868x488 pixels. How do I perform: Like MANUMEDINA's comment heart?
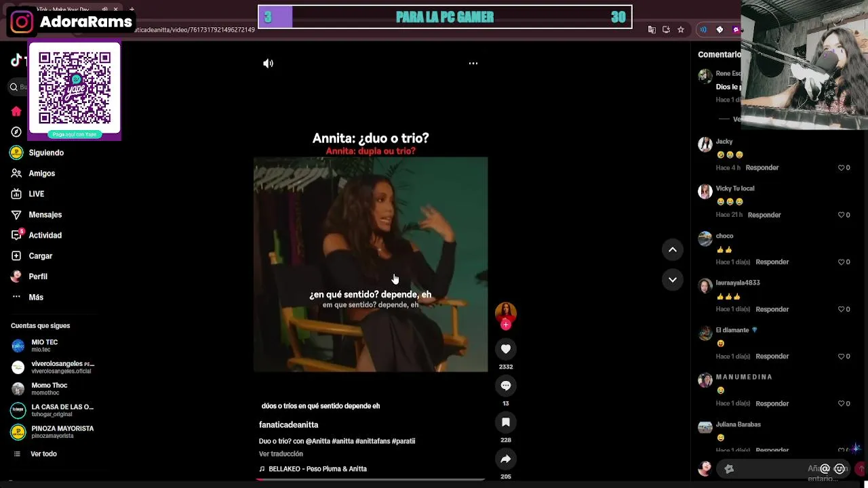[x=842, y=403]
